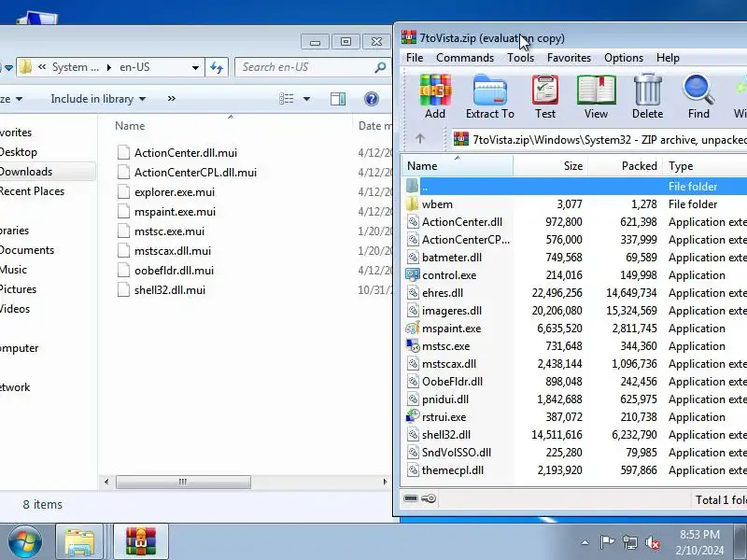Open Pictures library in navigation pane
Screen dimensions: 747x560
[18, 289]
